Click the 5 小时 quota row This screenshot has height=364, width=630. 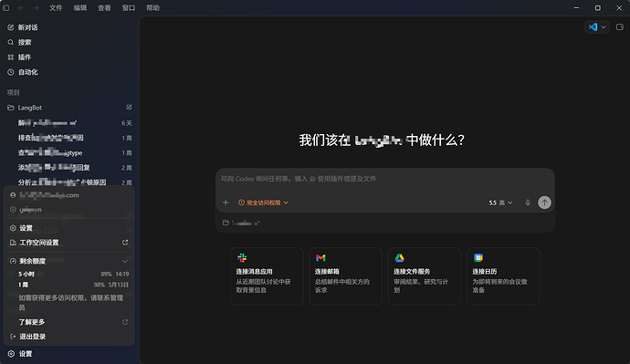coord(74,274)
